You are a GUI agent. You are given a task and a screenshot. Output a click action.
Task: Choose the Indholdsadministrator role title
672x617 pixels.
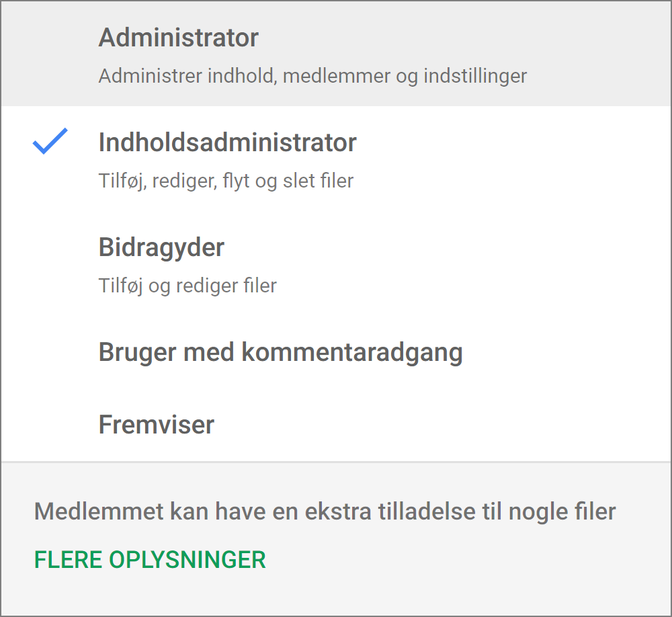[x=227, y=142]
